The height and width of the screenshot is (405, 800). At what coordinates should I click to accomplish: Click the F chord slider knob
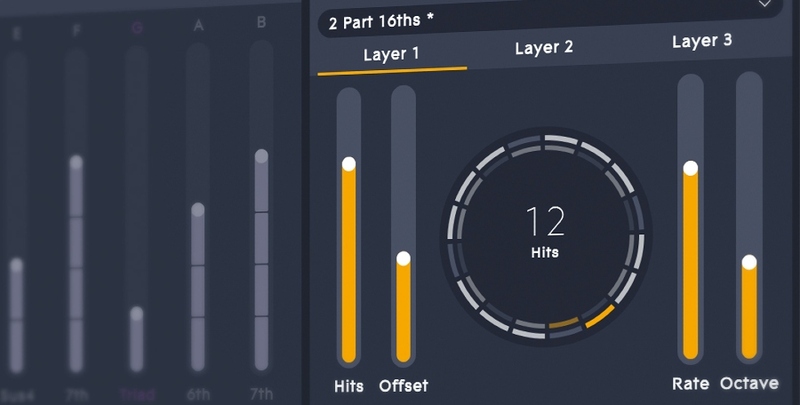(76, 162)
